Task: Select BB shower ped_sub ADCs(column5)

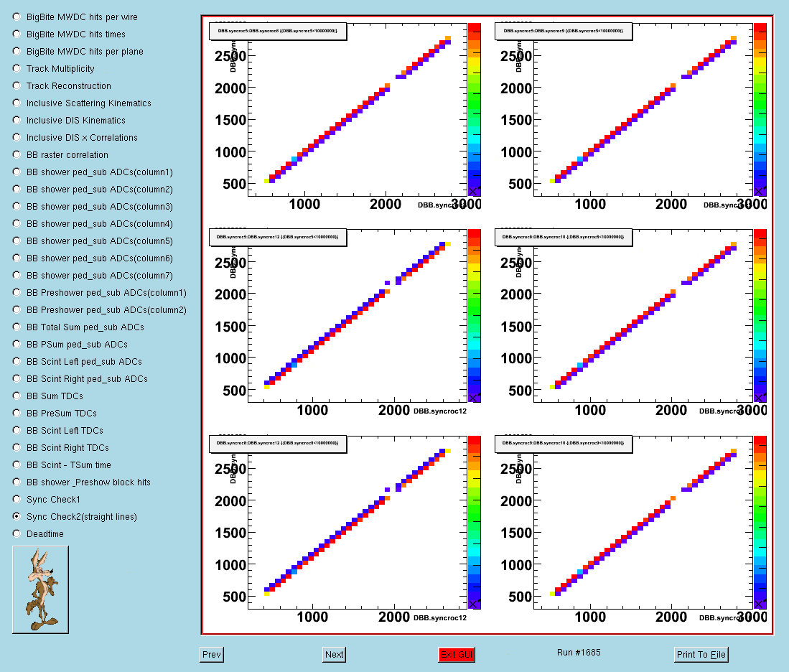Action: point(93,241)
